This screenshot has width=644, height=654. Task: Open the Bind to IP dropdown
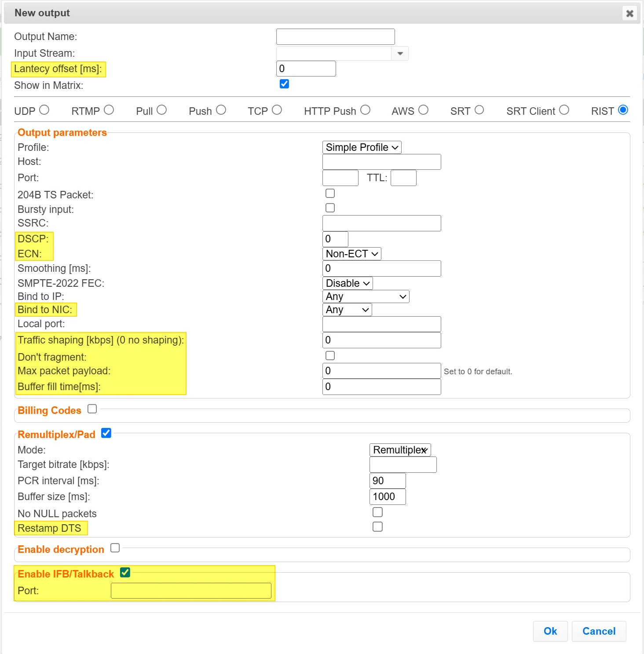[x=366, y=296]
